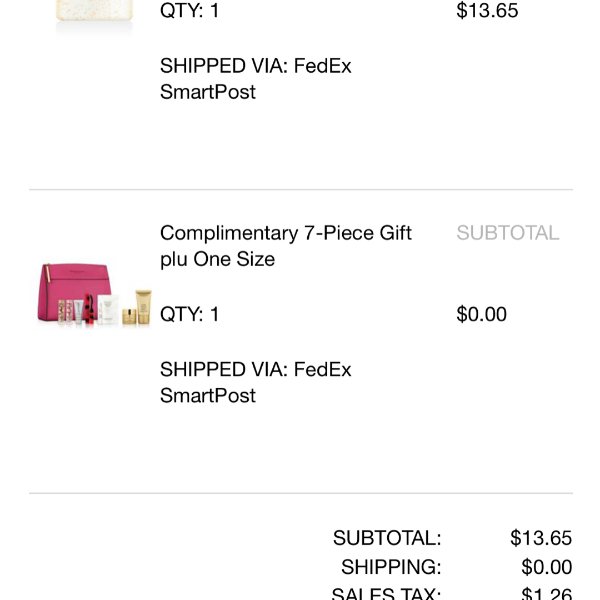This screenshot has width=600, height=600.
Task: Tap the first item's product image
Action: coord(95,15)
